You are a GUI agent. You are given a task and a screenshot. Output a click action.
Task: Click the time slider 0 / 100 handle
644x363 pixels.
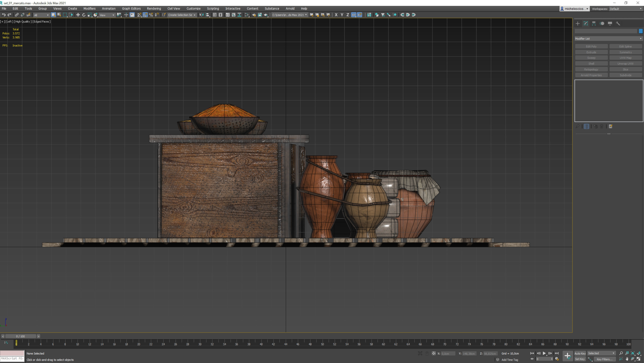21,336
